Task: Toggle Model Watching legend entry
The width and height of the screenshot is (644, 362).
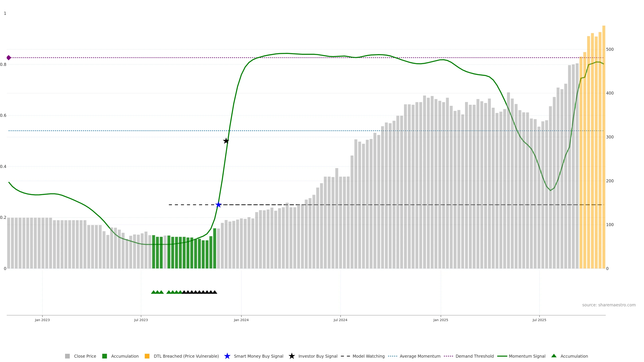Action: (x=368, y=356)
